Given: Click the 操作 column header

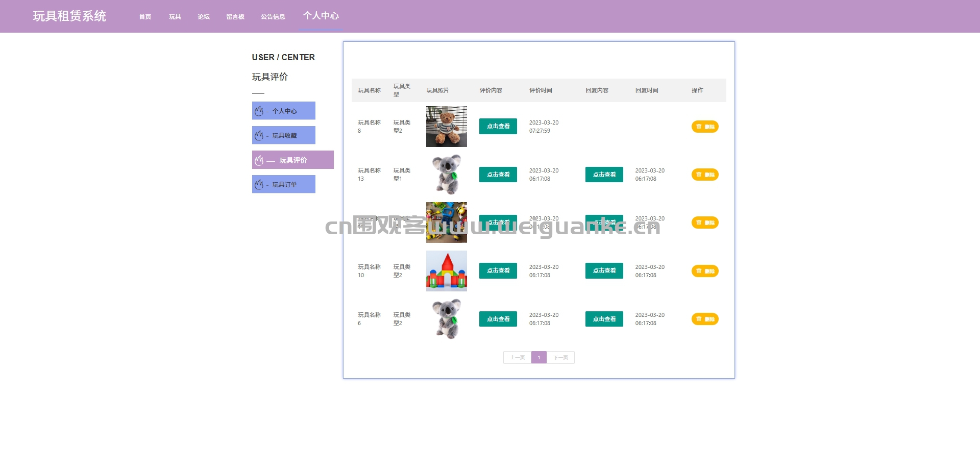Looking at the screenshot, I should pos(697,90).
